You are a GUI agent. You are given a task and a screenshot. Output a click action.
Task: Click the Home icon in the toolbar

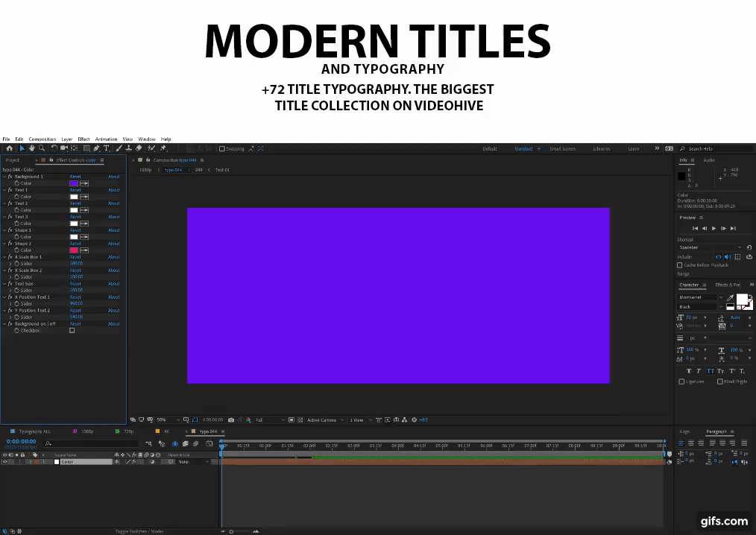[x=9, y=148]
